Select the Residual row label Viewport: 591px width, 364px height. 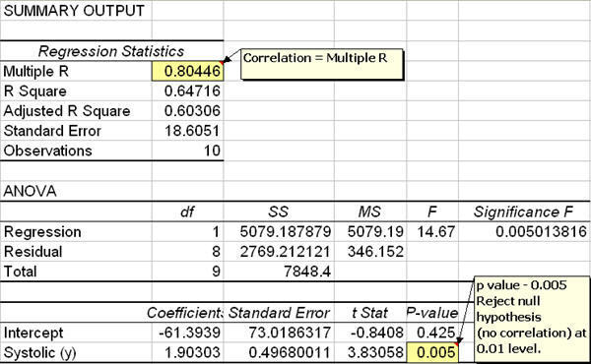(76, 252)
